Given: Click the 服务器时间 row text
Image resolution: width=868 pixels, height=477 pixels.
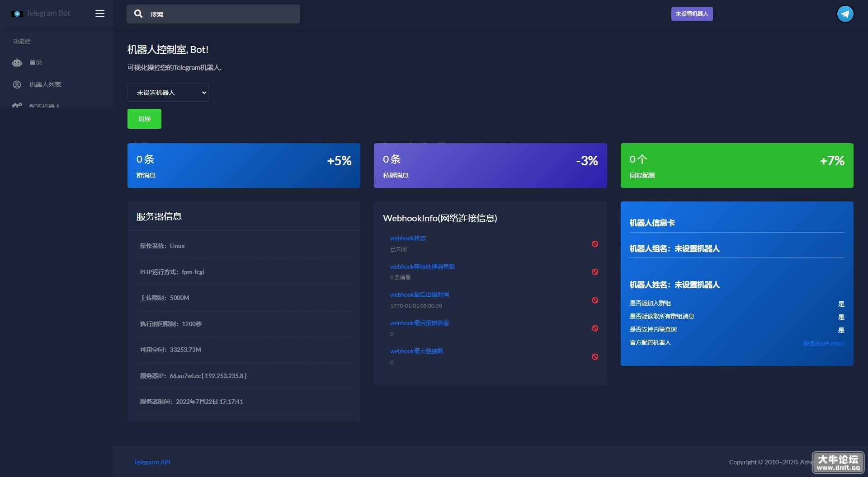Looking at the screenshot, I should point(191,402).
